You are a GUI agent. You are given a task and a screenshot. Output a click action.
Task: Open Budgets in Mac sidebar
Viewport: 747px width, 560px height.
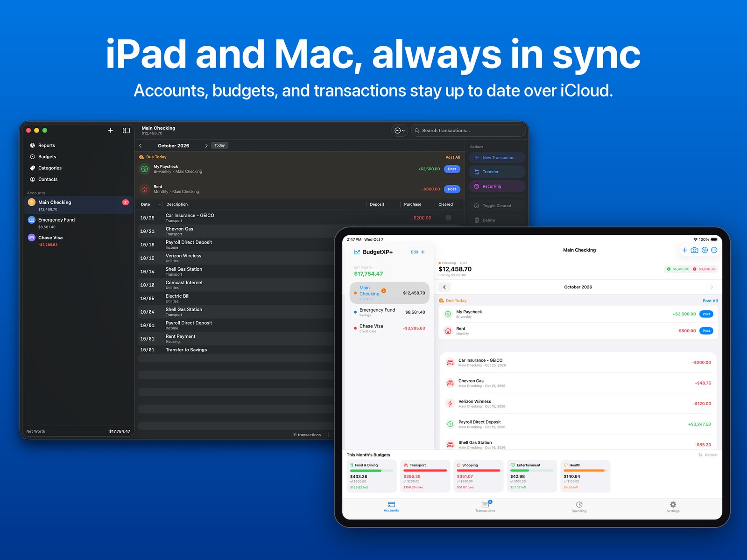point(78,157)
